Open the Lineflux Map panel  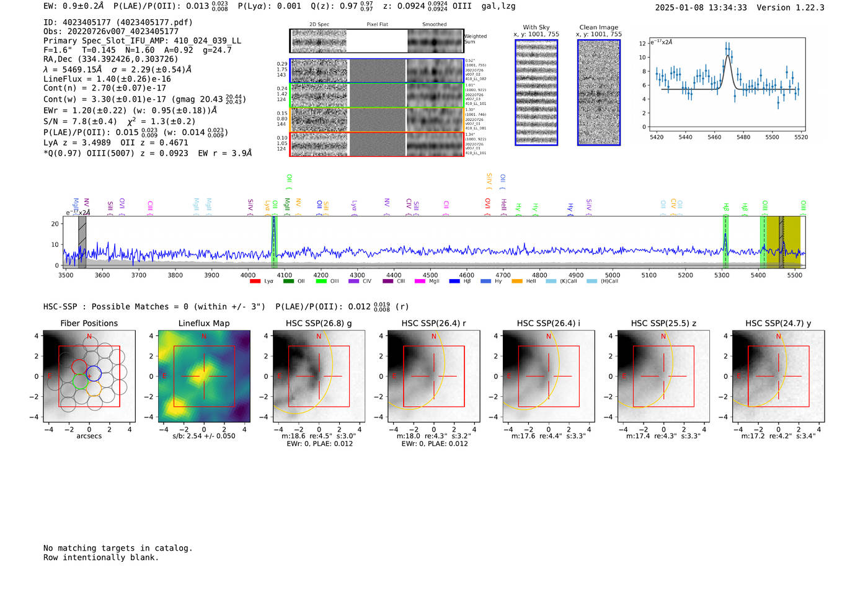pos(204,376)
